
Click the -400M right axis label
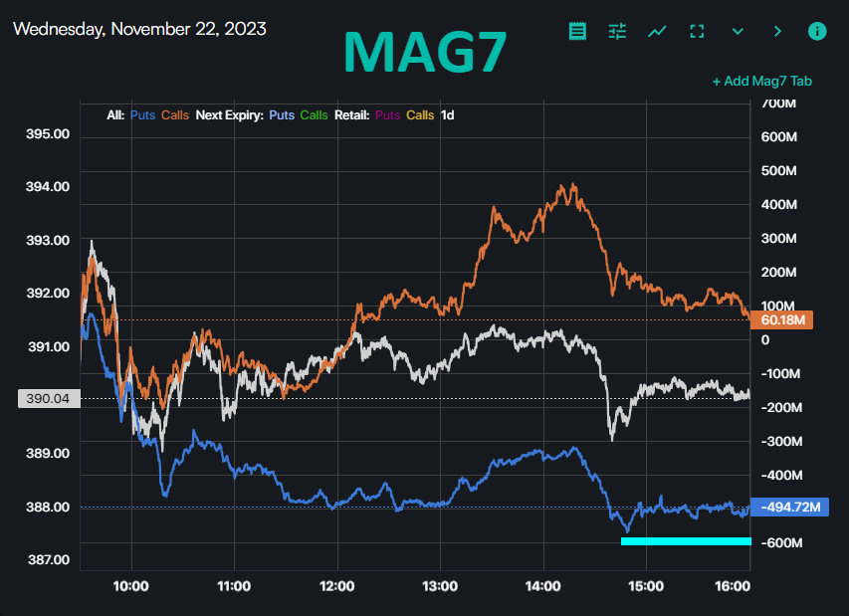point(780,476)
